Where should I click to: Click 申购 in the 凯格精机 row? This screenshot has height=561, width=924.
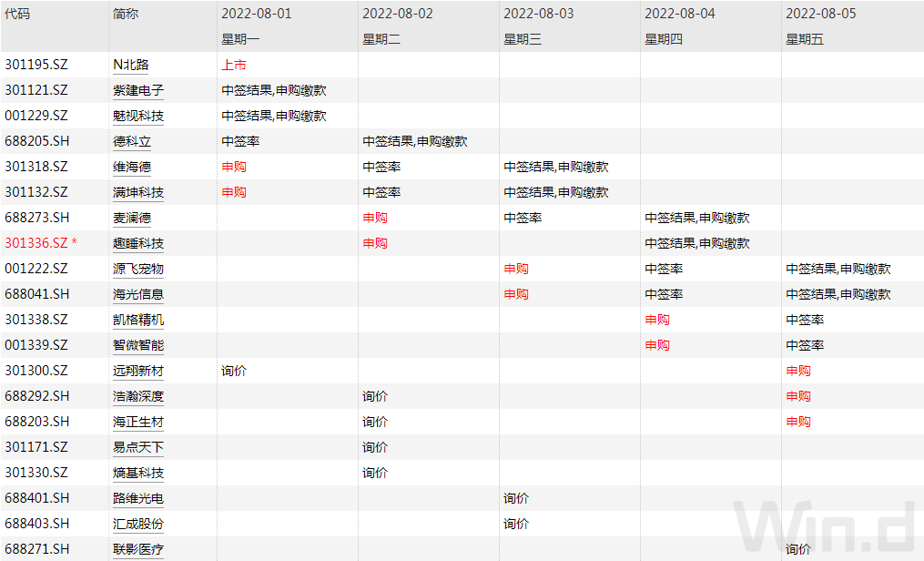657,320
